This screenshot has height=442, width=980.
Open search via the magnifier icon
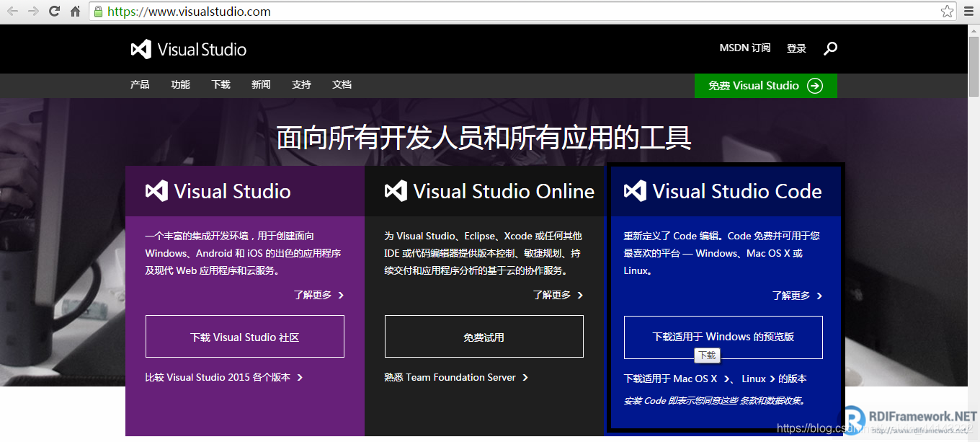coord(829,48)
